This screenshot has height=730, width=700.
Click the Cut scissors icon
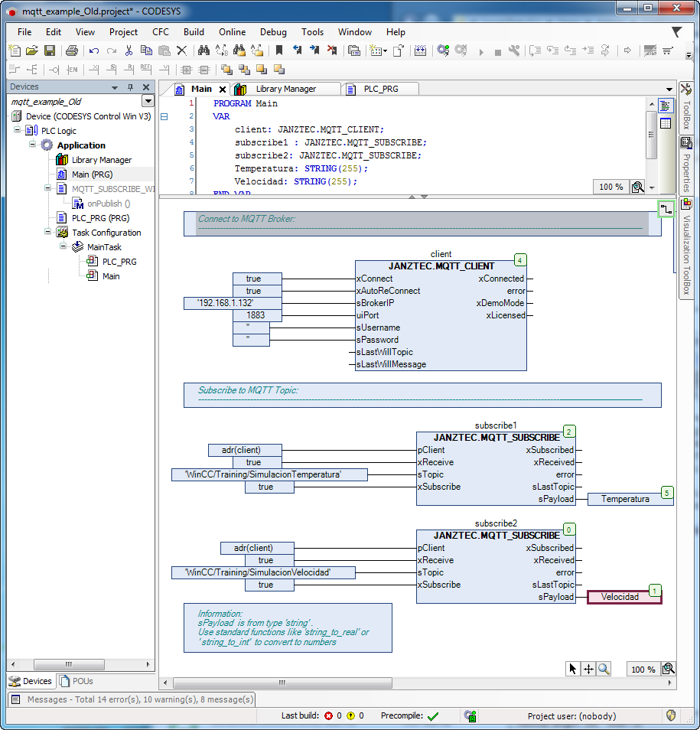[129, 51]
